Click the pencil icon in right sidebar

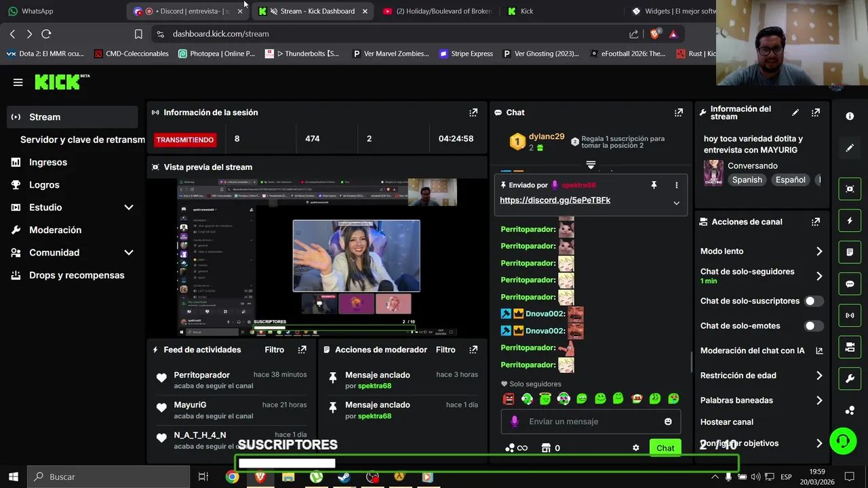click(x=850, y=148)
